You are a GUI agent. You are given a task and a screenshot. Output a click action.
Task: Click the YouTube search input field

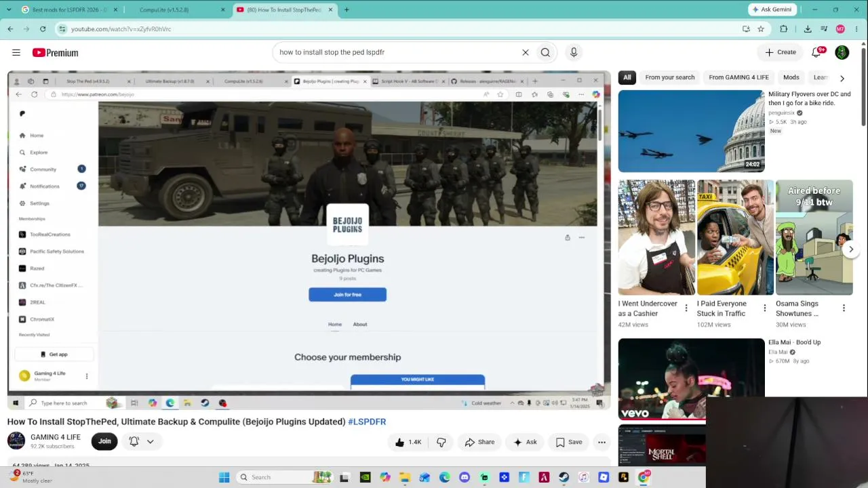coord(397,52)
